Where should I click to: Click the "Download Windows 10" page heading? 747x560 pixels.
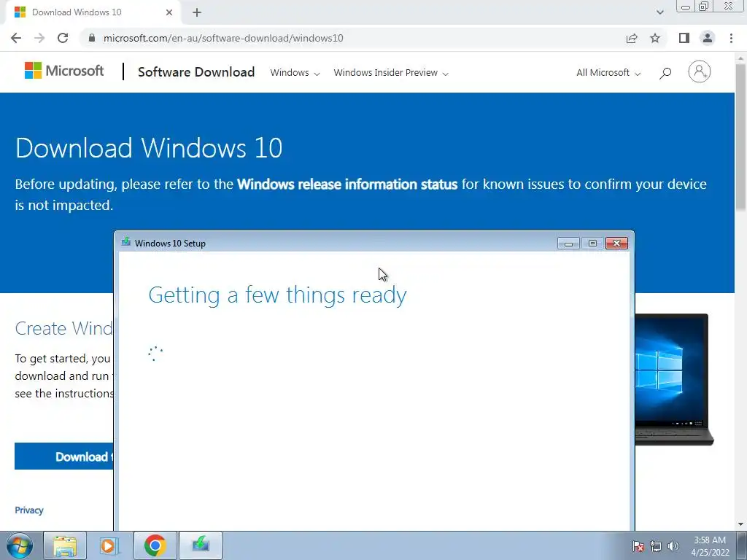tap(149, 147)
